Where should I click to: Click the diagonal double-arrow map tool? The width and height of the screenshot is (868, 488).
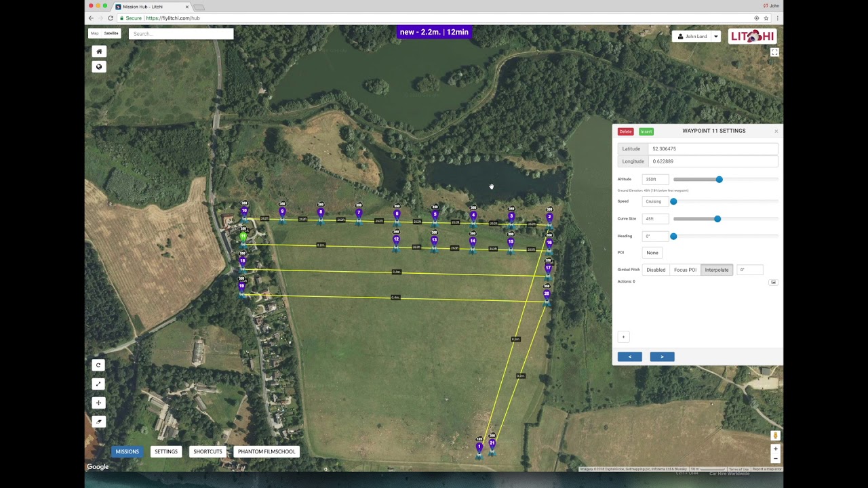click(98, 384)
